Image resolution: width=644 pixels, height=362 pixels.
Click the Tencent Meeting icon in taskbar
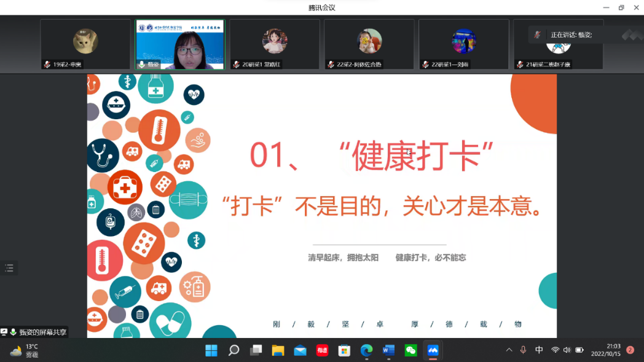pos(433,350)
